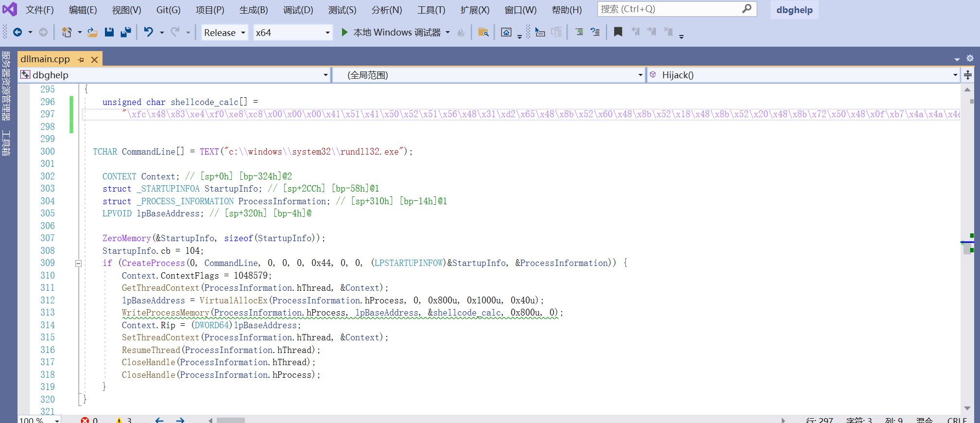Open the 项目(P) menu
The height and width of the screenshot is (423, 980).
(x=210, y=10)
